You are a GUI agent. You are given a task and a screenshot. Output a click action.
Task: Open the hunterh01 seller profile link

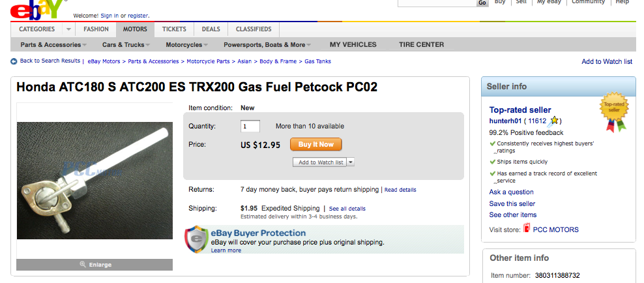[x=505, y=121]
